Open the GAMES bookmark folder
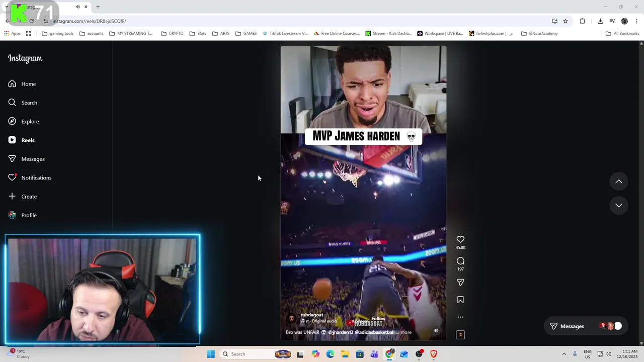644x362 pixels. tap(246, 34)
